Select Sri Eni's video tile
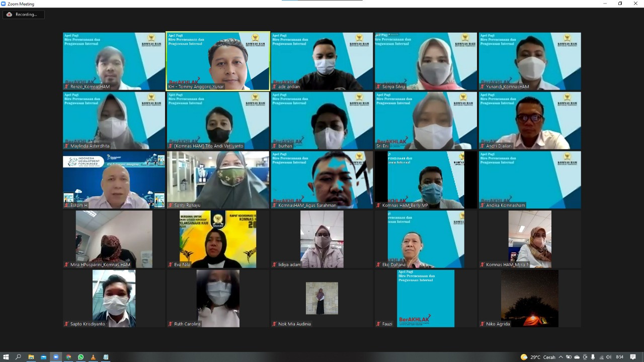644x362 pixels. coord(426,121)
